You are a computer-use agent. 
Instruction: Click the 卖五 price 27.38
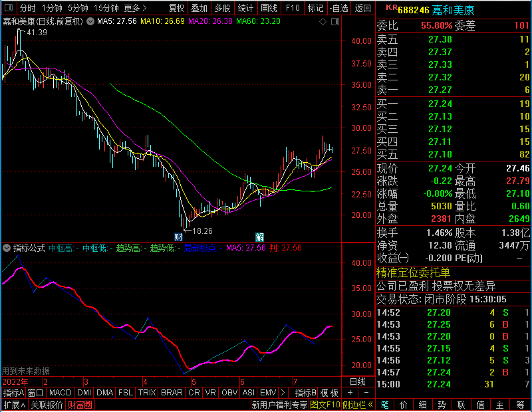440,39
